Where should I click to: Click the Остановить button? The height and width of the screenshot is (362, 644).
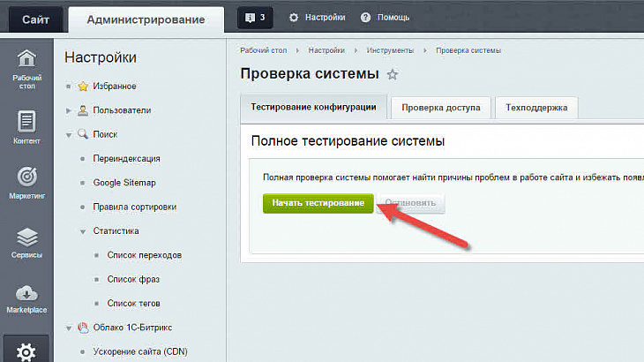point(410,203)
